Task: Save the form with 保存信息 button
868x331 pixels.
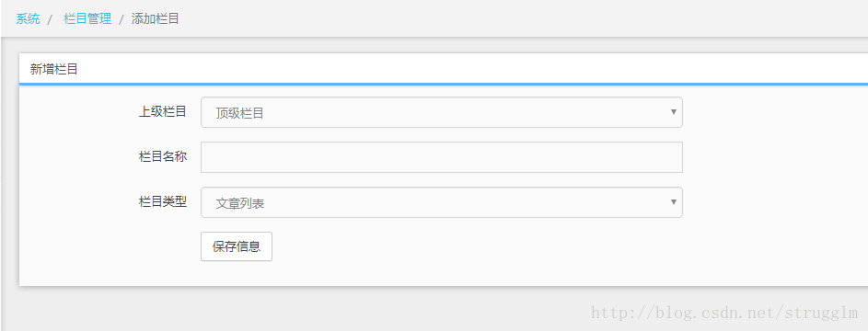Action: click(x=237, y=246)
